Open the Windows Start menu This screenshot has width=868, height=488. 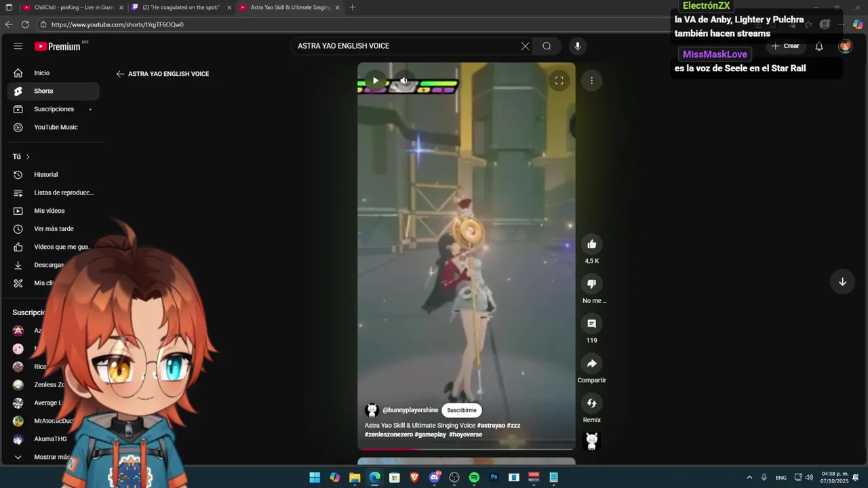point(315,477)
